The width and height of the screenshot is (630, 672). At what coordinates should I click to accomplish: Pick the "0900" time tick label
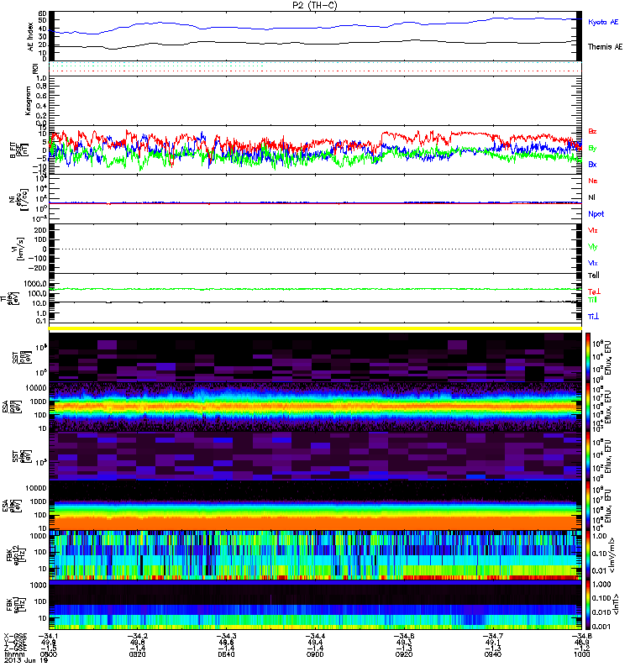(x=315, y=654)
